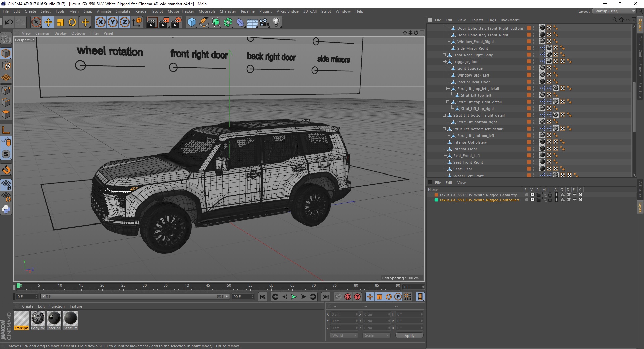Add a Subdivision Surface generator icon
644x349 pixels.
[x=216, y=22]
